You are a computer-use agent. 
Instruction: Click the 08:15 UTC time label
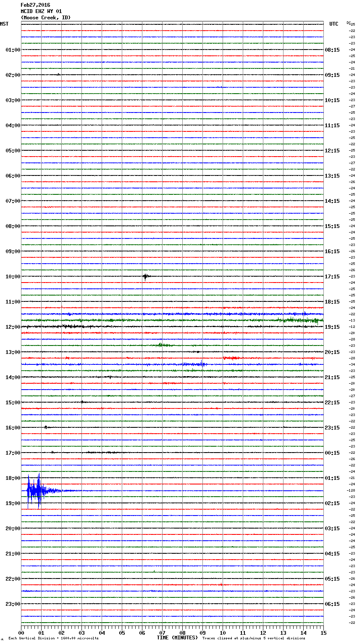click(x=332, y=50)
